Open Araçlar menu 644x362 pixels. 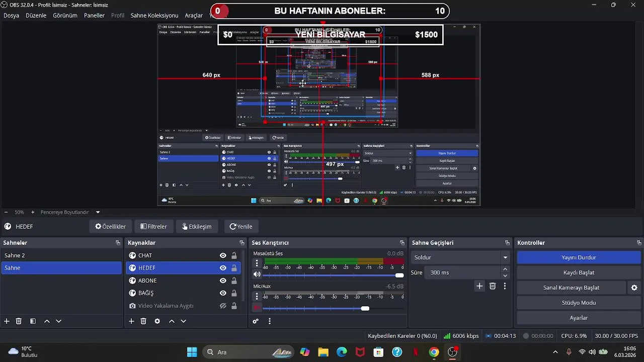pos(194,16)
